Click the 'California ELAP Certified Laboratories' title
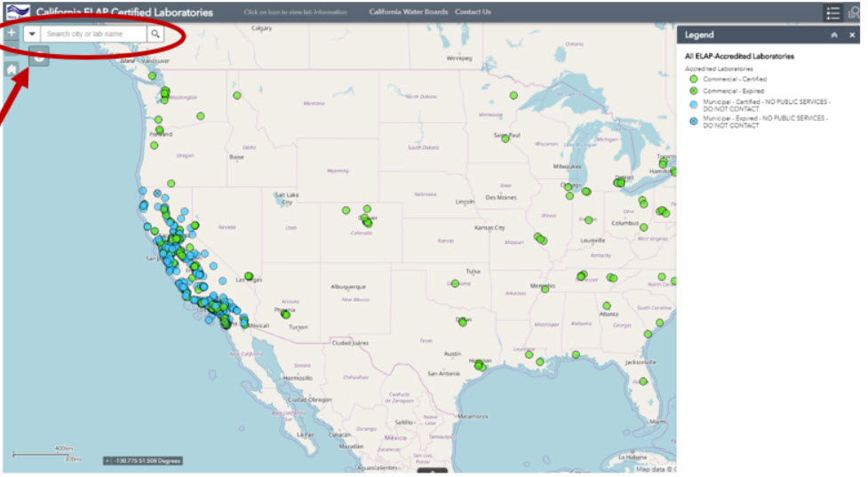Viewport: 868px width, 477px height. [x=124, y=12]
